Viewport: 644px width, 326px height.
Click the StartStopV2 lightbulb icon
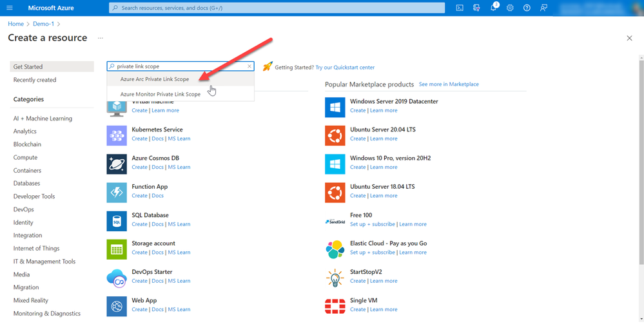[335, 278]
